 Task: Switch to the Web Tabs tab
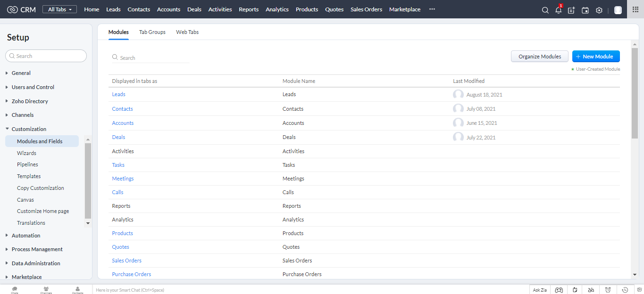pyautogui.click(x=187, y=32)
